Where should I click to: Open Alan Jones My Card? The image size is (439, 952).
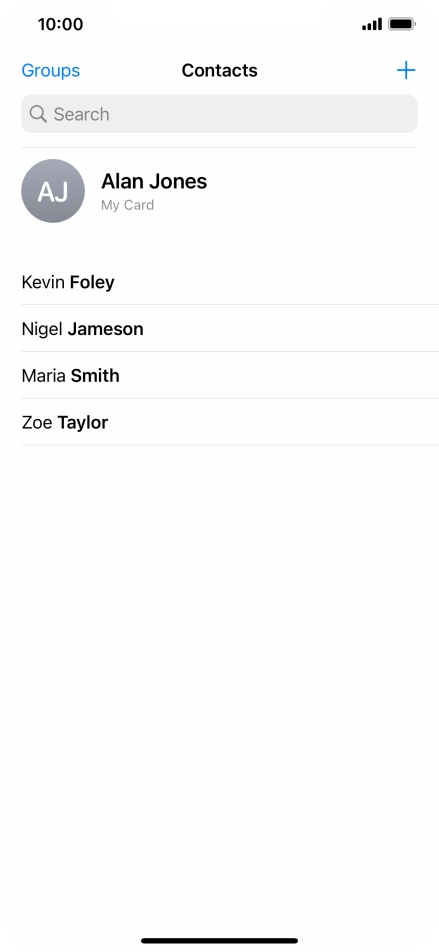pyautogui.click(x=219, y=191)
